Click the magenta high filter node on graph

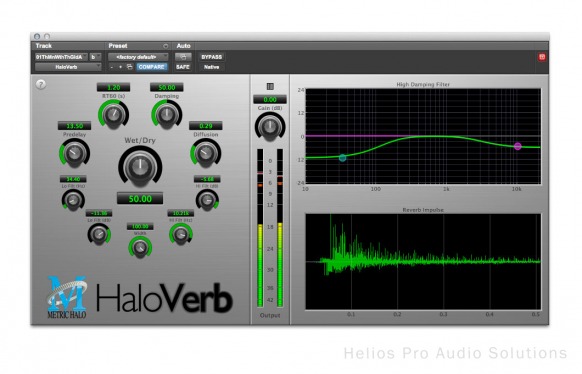click(517, 146)
